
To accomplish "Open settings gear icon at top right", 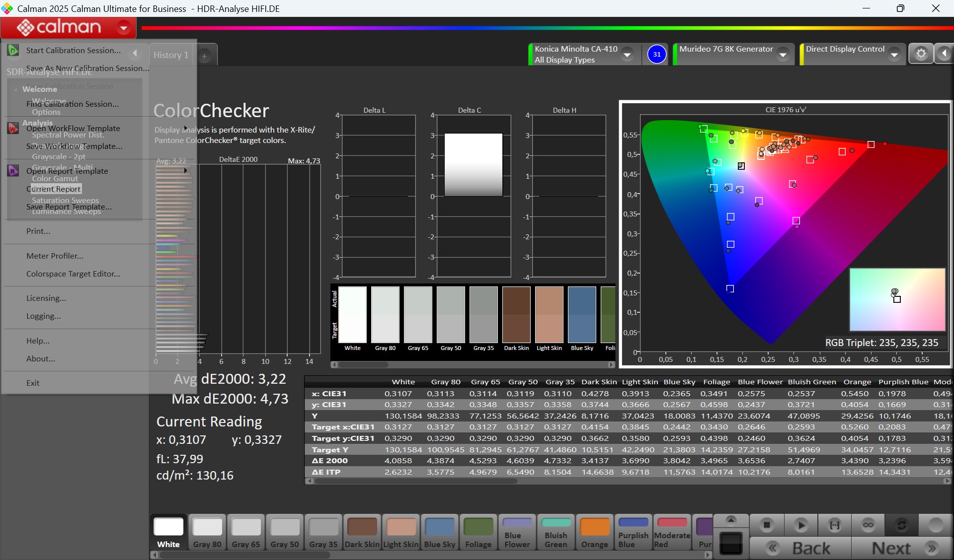I will point(921,54).
